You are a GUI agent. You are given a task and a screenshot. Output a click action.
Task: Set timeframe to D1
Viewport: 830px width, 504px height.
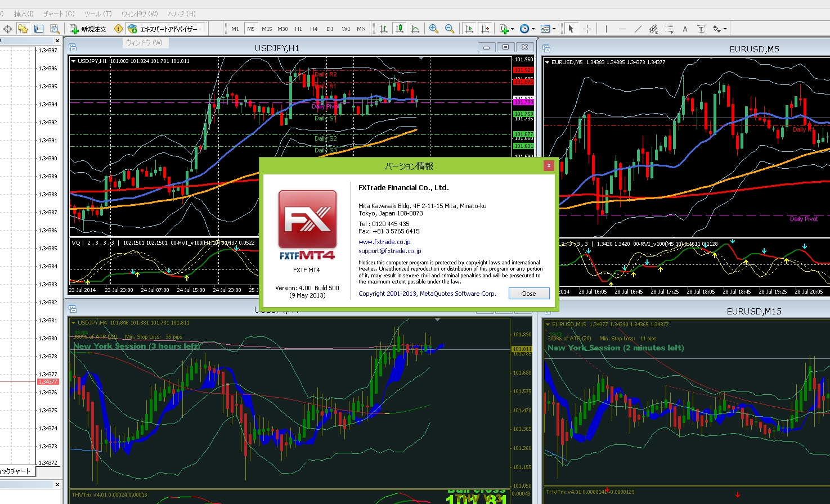click(330, 29)
